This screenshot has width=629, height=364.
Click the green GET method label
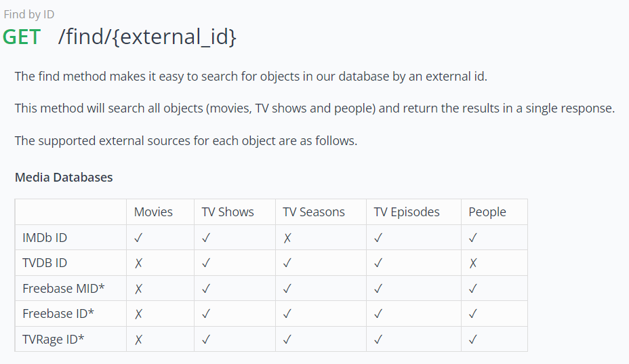(x=22, y=37)
